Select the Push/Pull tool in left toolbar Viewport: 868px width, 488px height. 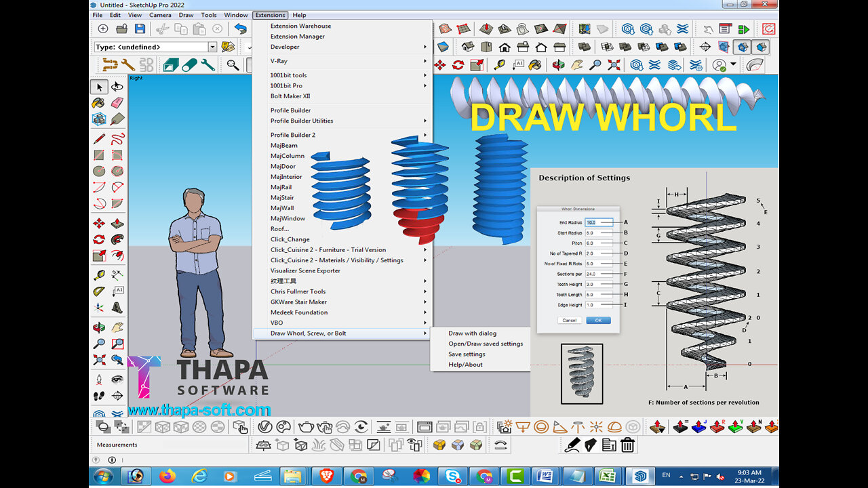pos(117,224)
